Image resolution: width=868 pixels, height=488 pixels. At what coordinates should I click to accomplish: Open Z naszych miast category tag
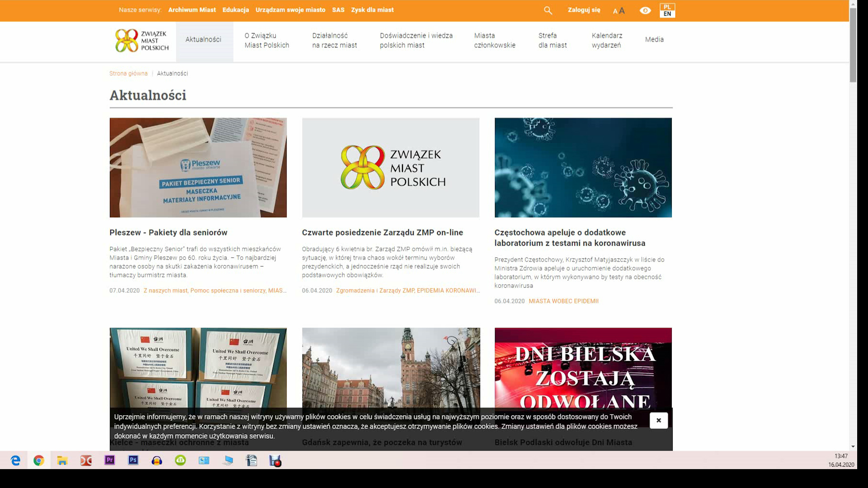pos(165,291)
